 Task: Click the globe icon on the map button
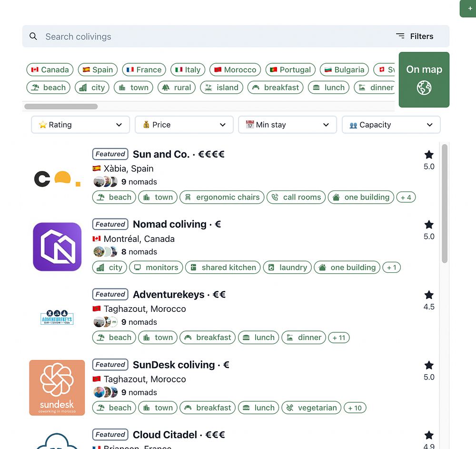click(424, 88)
